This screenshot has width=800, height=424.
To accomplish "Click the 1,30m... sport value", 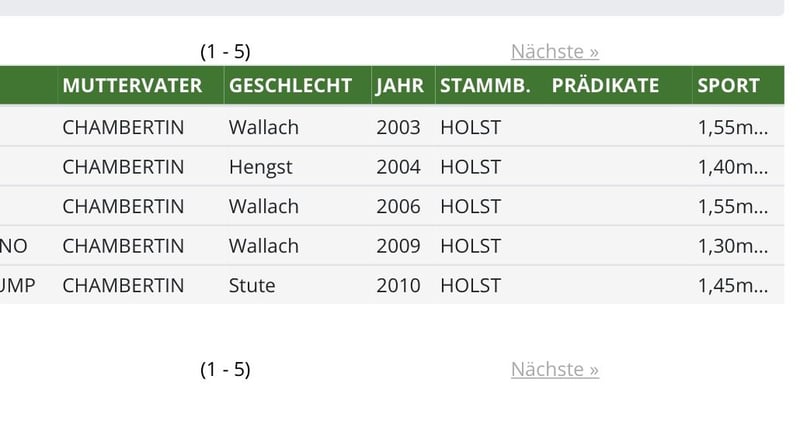I will pos(733,246).
